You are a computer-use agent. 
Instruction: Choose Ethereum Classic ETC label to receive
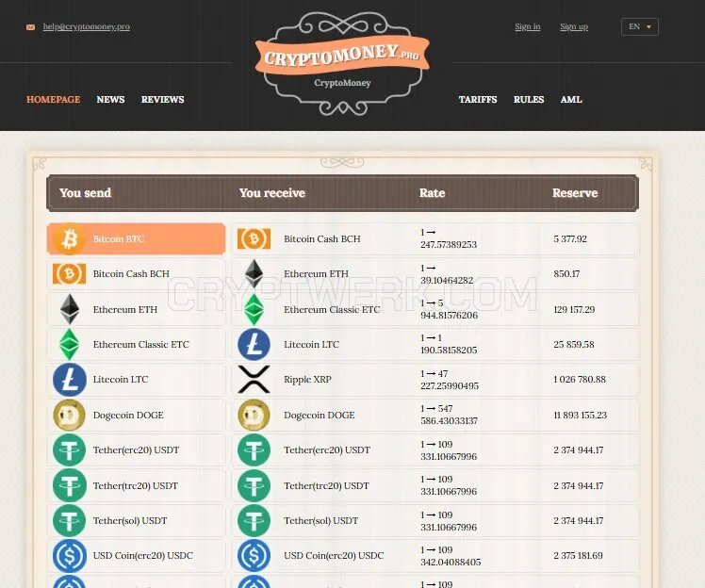pyautogui.click(x=332, y=309)
